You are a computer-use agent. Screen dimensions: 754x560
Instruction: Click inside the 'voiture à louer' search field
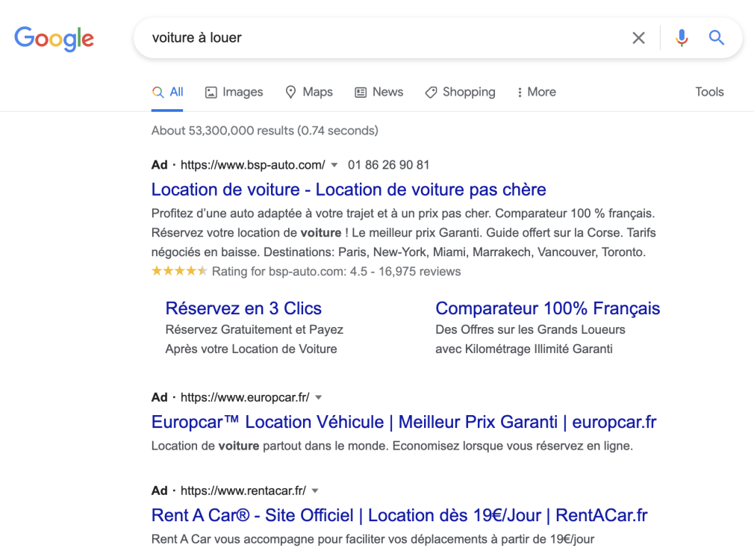(299, 37)
